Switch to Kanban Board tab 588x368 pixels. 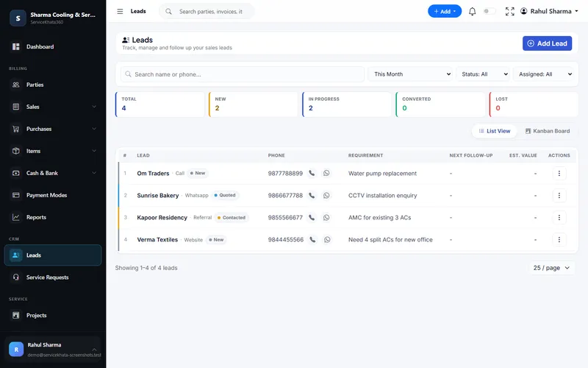[x=547, y=131]
